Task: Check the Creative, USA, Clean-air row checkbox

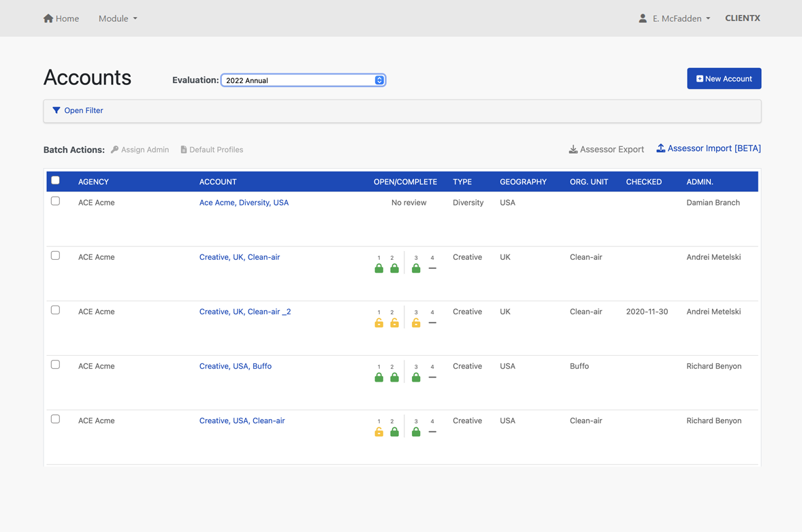Action: (x=55, y=419)
